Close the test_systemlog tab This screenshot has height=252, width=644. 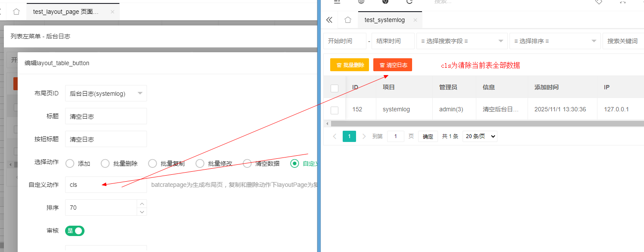(415, 20)
